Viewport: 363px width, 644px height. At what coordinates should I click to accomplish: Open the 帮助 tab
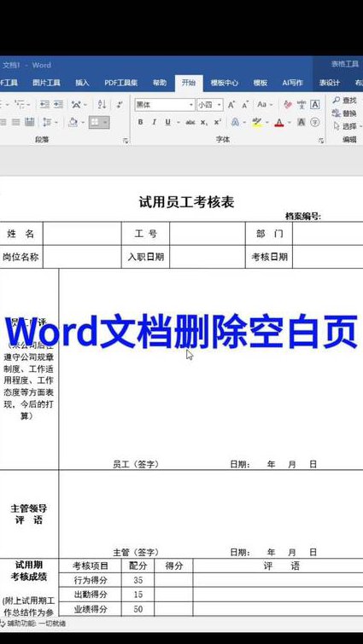[x=160, y=83]
